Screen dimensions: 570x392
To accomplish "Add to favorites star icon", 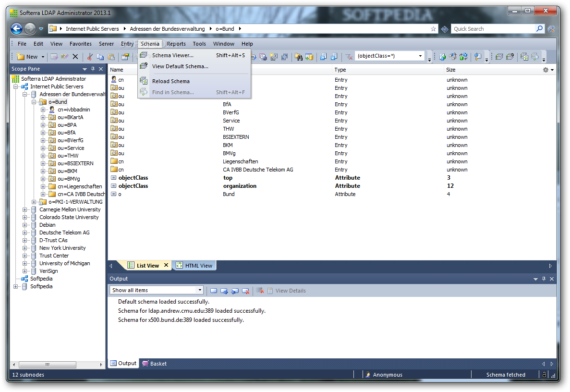I will 433,29.
